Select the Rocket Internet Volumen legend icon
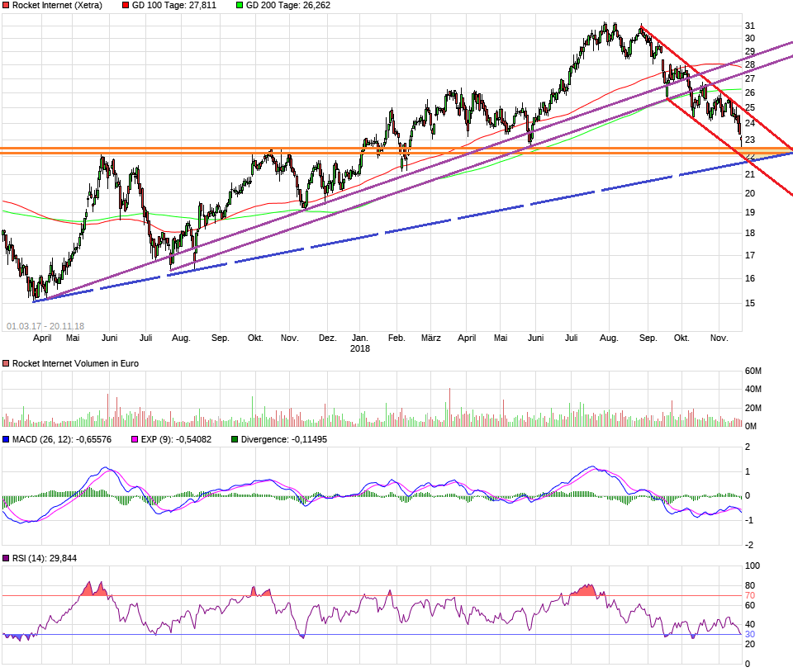The width and height of the screenshot is (793, 672). (6, 362)
